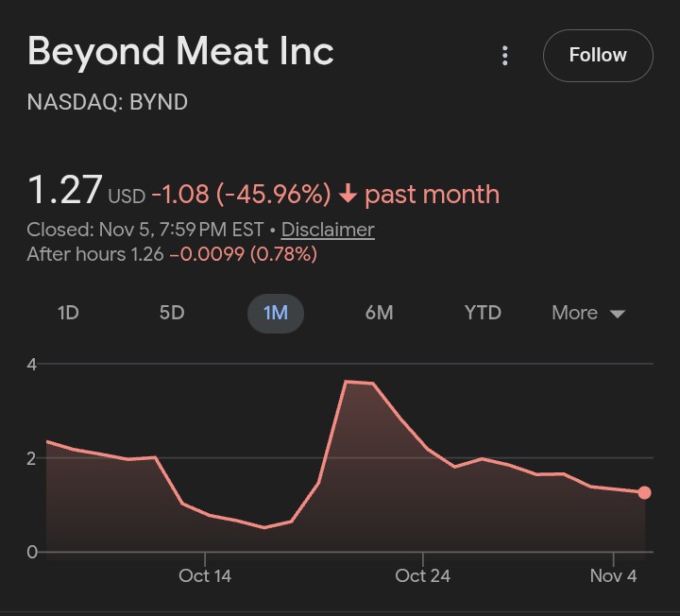Viewport: 680px width, 616px height.
Task: Select the 5D time range
Action: tap(172, 313)
